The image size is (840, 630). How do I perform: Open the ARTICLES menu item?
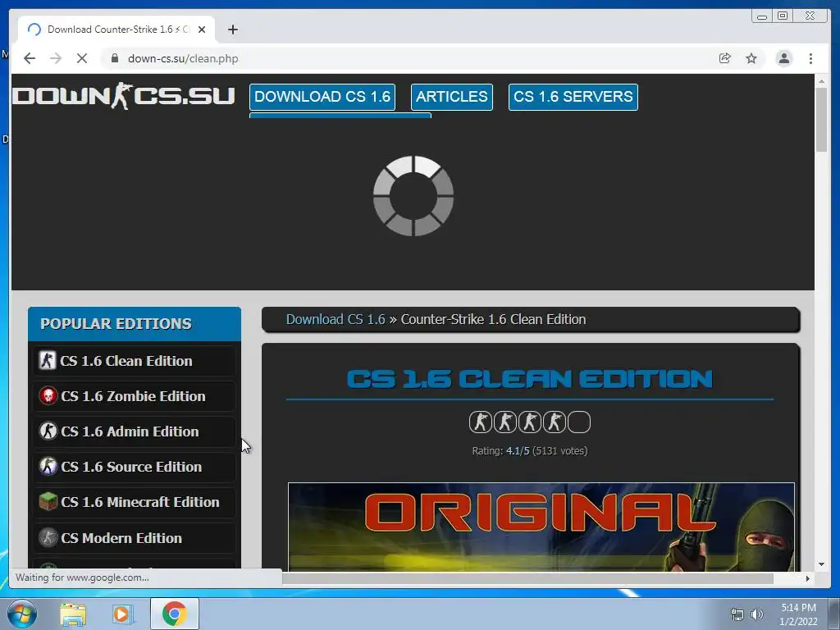(x=452, y=97)
